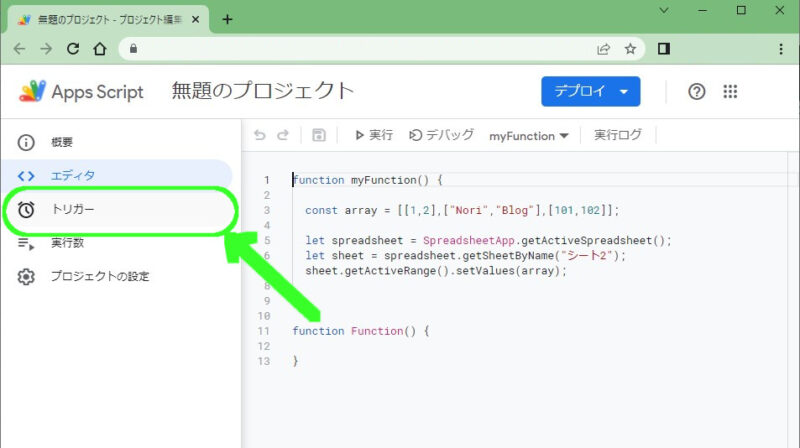Toggle the browser side panel icon
The image size is (800, 448).
click(x=663, y=48)
